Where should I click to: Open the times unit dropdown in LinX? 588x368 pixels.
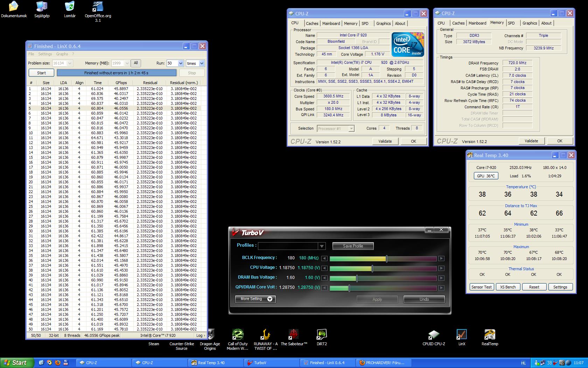pyautogui.click(x=202, y=63)
